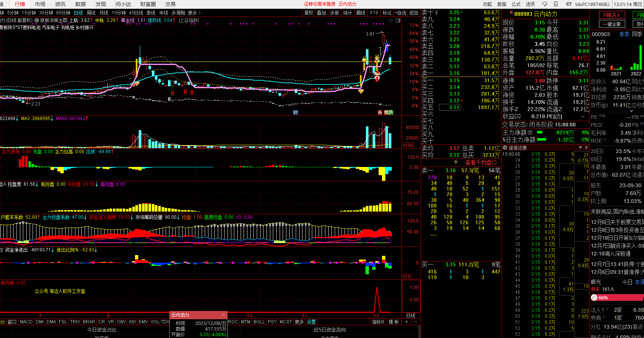Click news 12月18日召开第5次临时 entry

tap(617, 238)
